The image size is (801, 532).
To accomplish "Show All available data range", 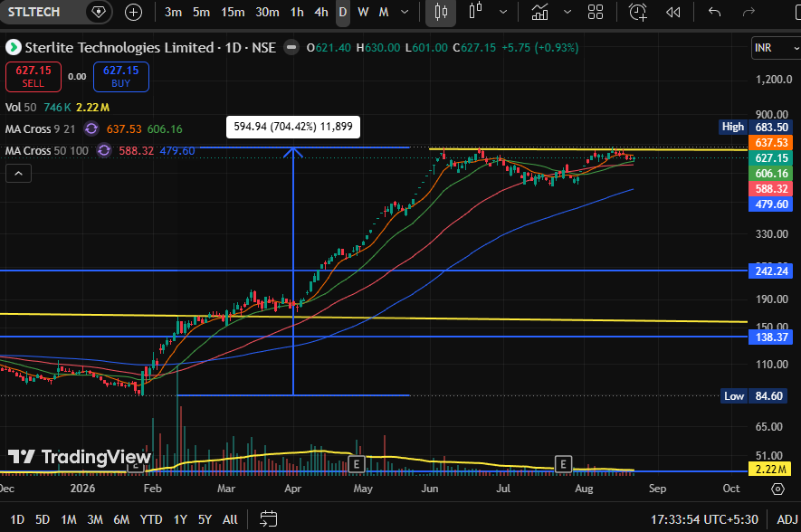I will (x=230, y=519).
